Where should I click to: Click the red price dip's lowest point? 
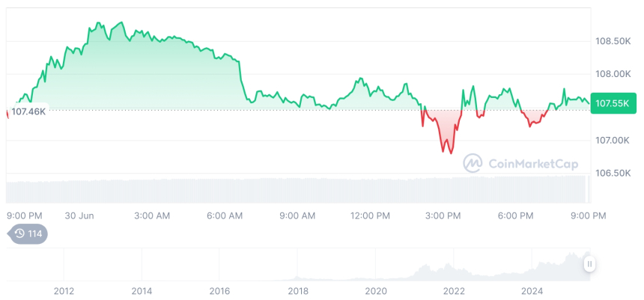449,153
